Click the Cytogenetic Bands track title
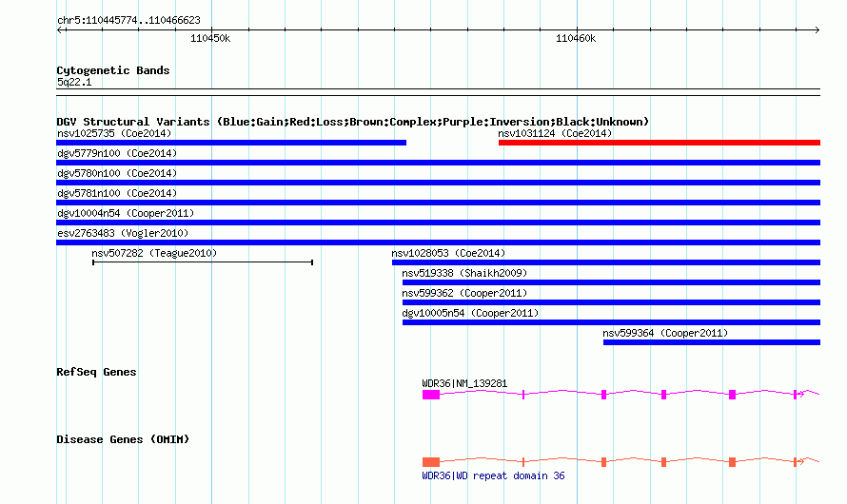This screenshot has width=847, height=504. tap(113, 70)
